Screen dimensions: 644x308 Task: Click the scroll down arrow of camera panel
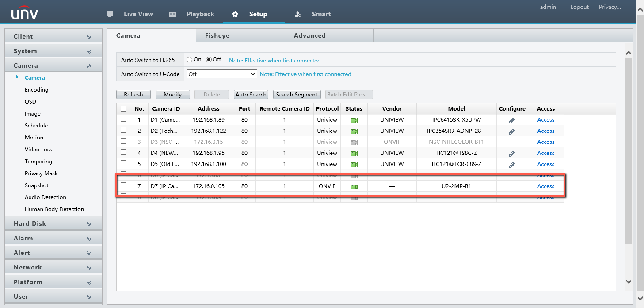(x=629, y=281)
